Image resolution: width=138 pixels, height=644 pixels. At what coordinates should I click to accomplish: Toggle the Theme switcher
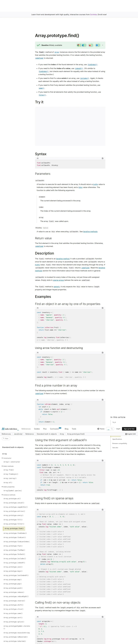point(101,429)
